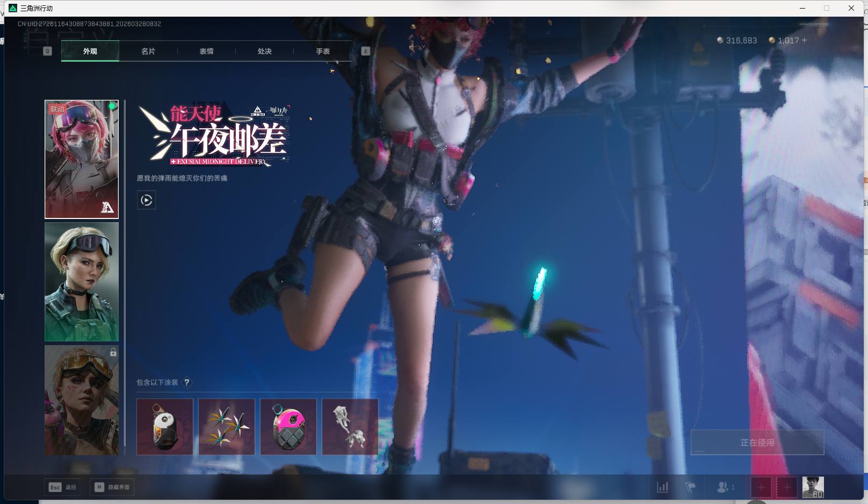Click the 三角洲行动 title bar app icon
This screenshot has width=868, height=504.
13,8
